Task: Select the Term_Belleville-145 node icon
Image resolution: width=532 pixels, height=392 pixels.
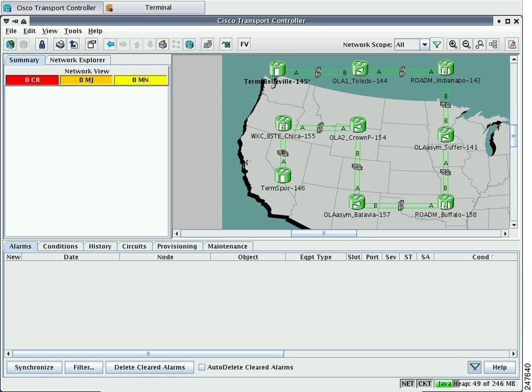Action: click(x=277, y=69)
